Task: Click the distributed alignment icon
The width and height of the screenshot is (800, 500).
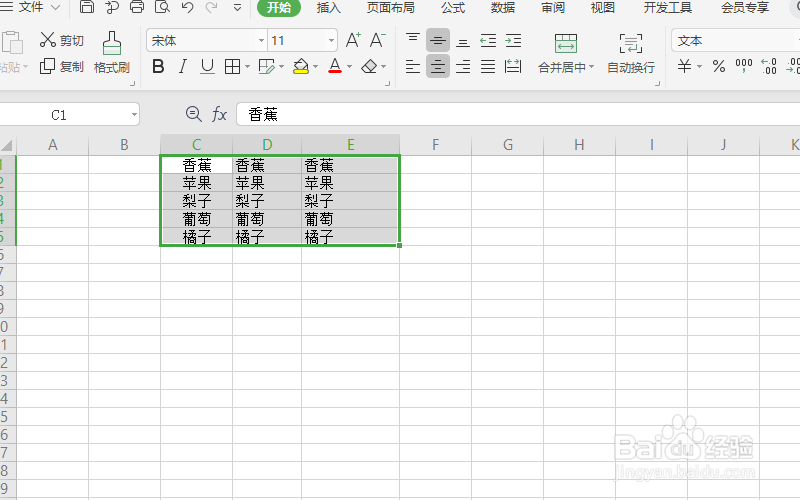Action: pos(513,66)
